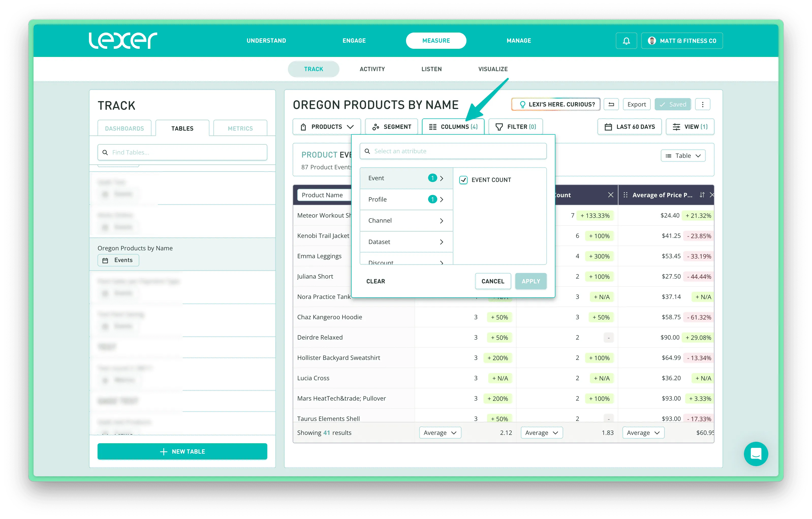The height and width of the screenshot is (519, 812).
Task: Grab the Average of Price drag handle
Action: tap(626, 195)
